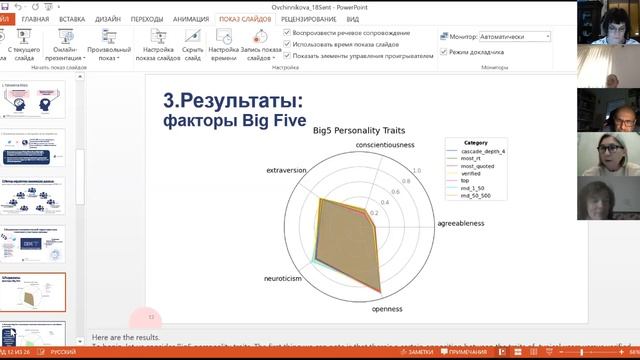Screen dimensions: 640x360
Task: Open the РЕЦЕНЗИРОВАНИЕ ribbon tab
Action: click(308, 19)
